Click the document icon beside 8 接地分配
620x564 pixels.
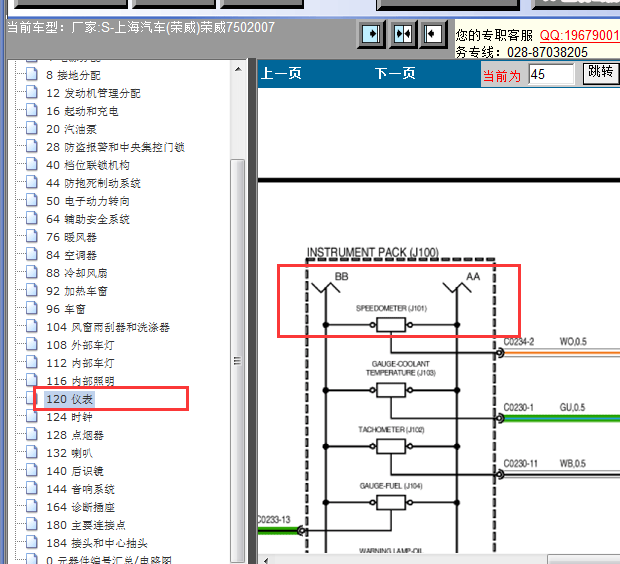32,74
